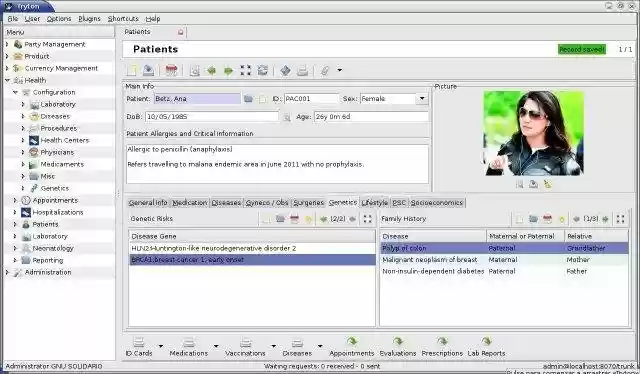Viewport: 640px width, 374px height.
Task: Go to next Genetic Risks record
Action: 352,219
